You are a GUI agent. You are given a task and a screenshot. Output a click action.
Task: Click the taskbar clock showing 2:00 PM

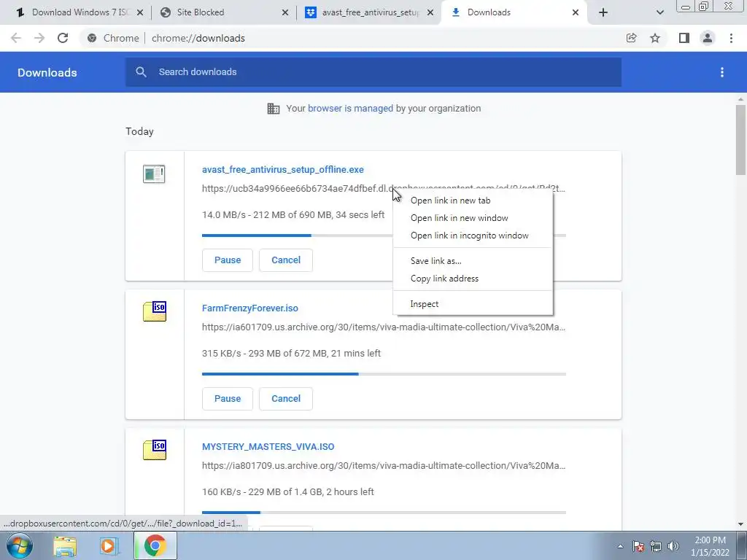[710, 546]
